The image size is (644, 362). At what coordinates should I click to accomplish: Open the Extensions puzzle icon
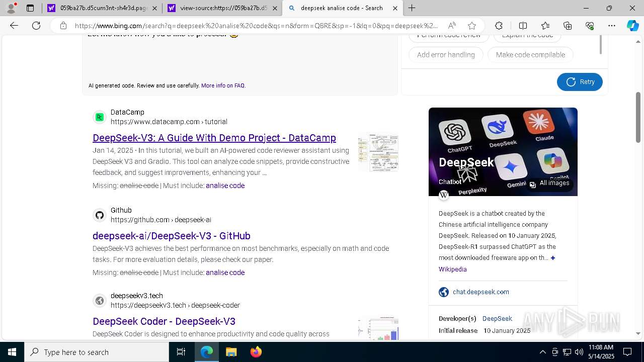[x=499, y=26]
